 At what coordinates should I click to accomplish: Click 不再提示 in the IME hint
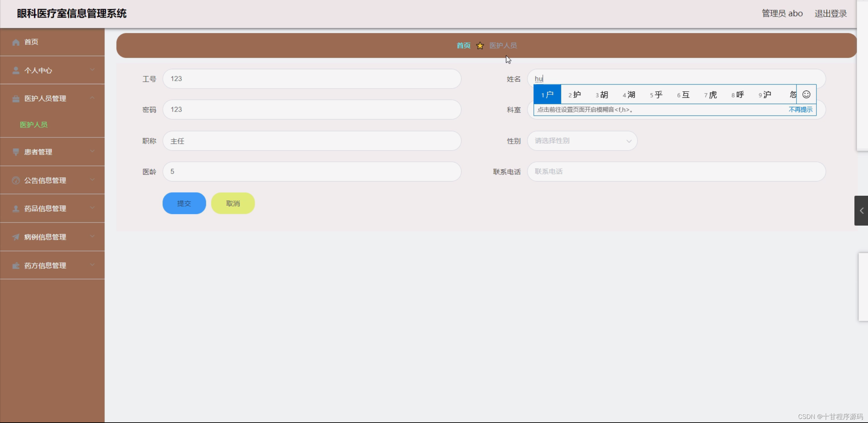[800, 110]
